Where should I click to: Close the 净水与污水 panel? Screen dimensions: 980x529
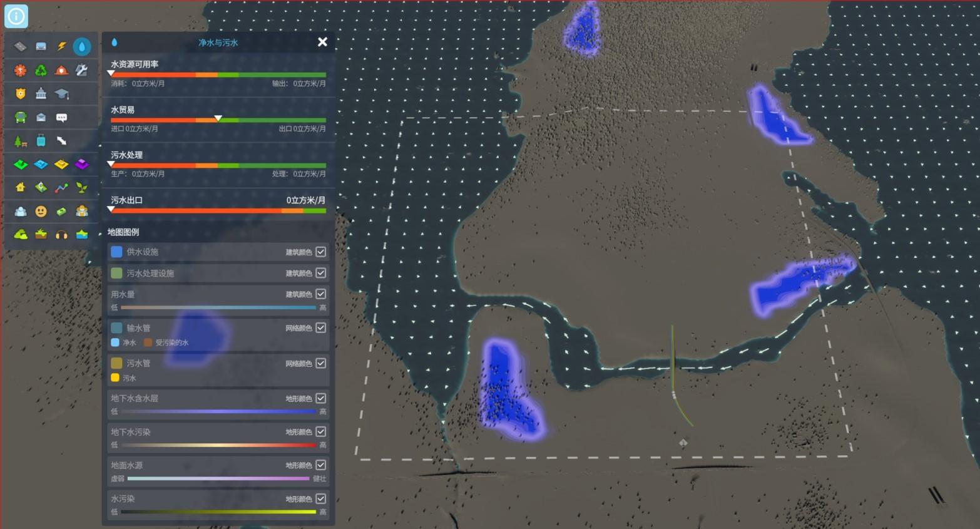pyautogui.click(x=322, y=42)
